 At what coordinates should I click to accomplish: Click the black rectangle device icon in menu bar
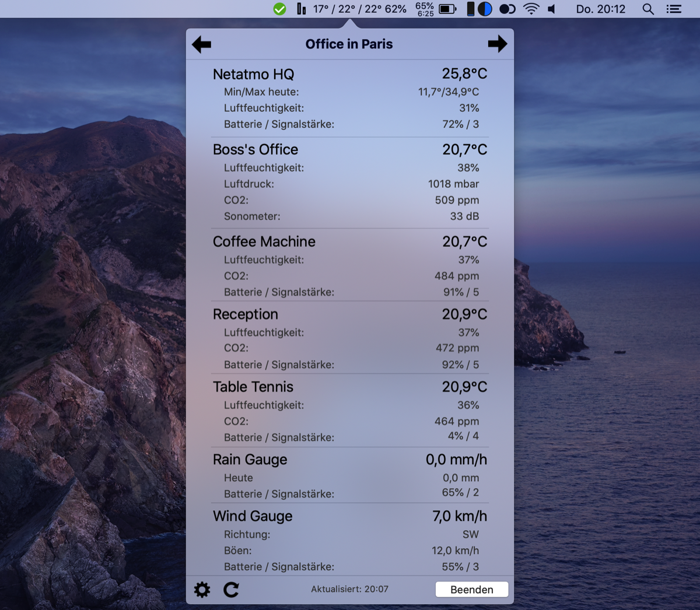point(471,9)
